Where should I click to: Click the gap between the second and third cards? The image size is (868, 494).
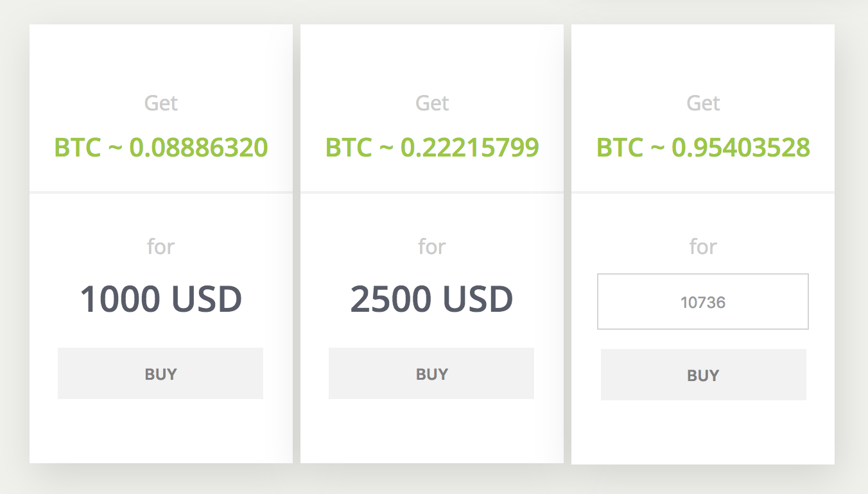pyautogui.click(x=568, y=244)
